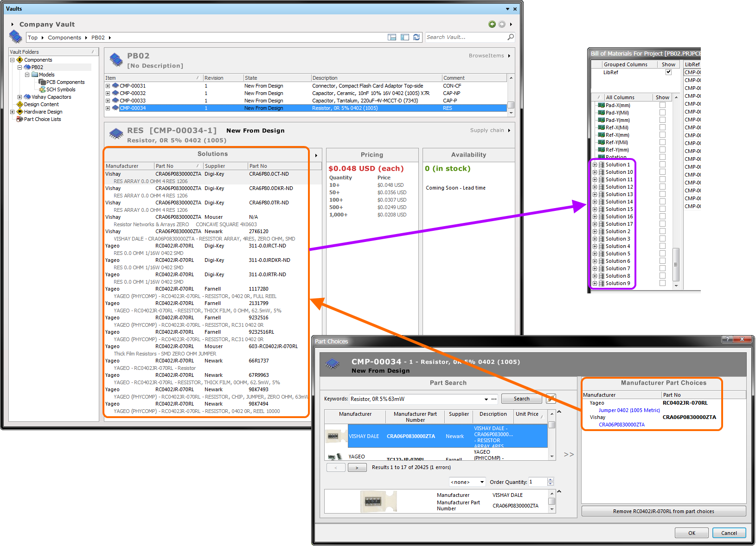Click OK in the Part Choices dialog
The image size is (756, 546).
[692, 533]
